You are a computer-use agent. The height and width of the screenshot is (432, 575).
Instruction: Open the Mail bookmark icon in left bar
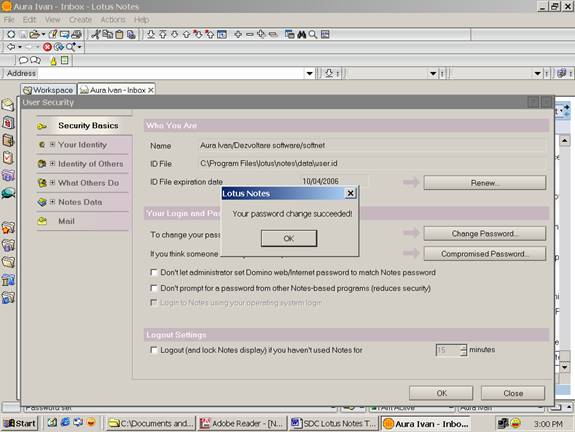point(8,105)
